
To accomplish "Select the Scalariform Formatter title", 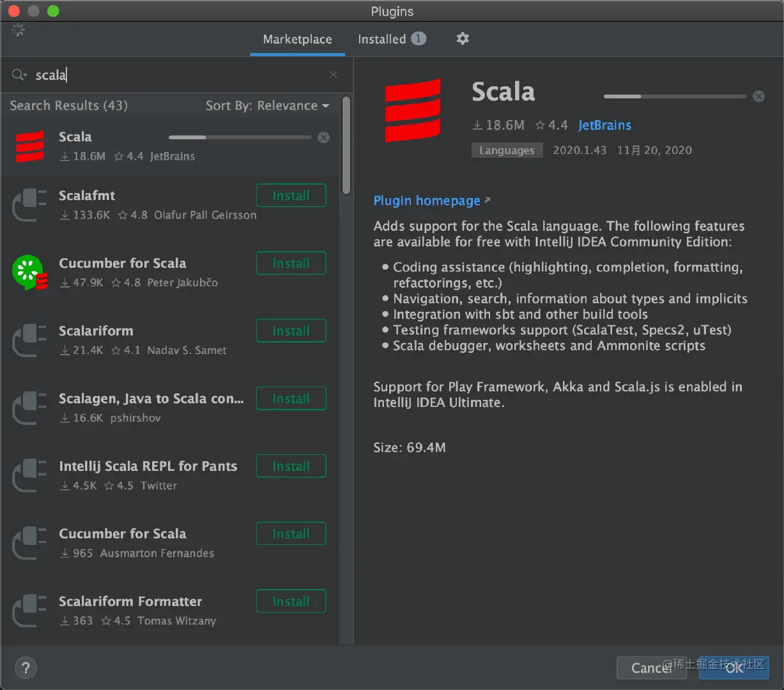I will 130,602.
